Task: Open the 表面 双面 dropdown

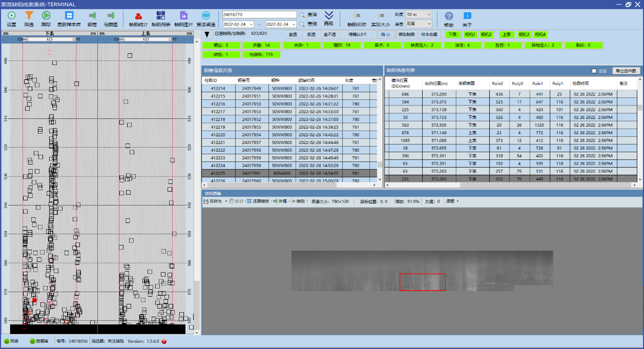Action: click(x=418, y=24)
